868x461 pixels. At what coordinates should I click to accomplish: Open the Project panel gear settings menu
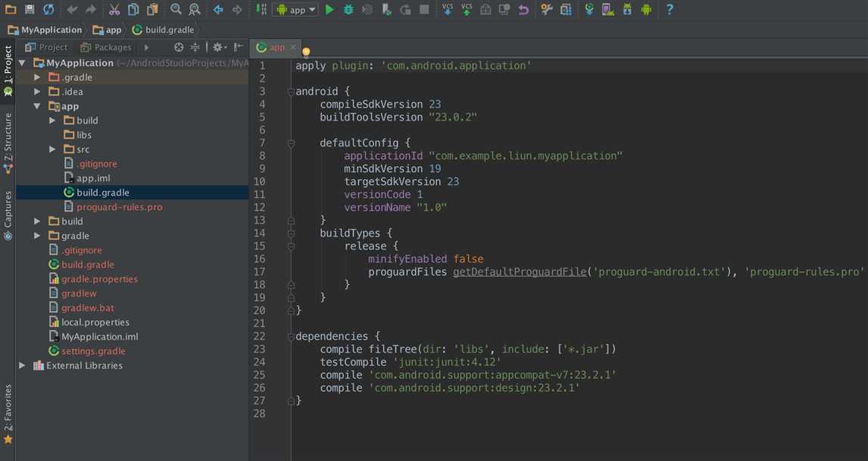coord(219,47)
